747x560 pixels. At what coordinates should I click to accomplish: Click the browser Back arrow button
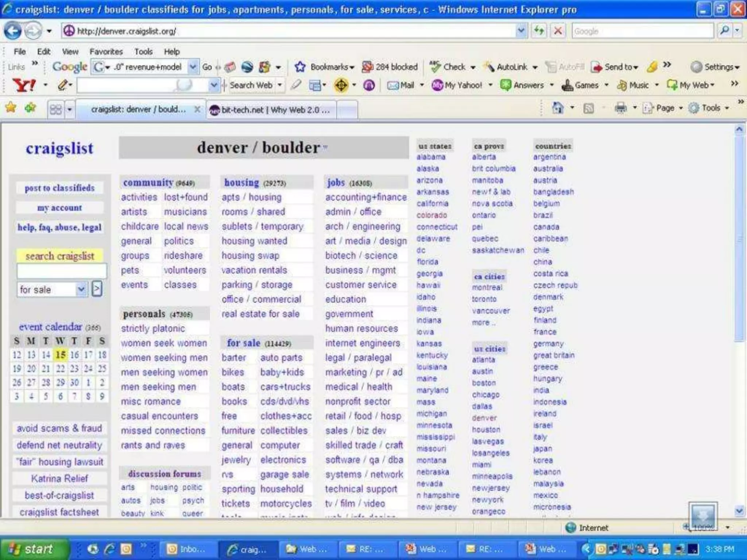coord(13,31)
